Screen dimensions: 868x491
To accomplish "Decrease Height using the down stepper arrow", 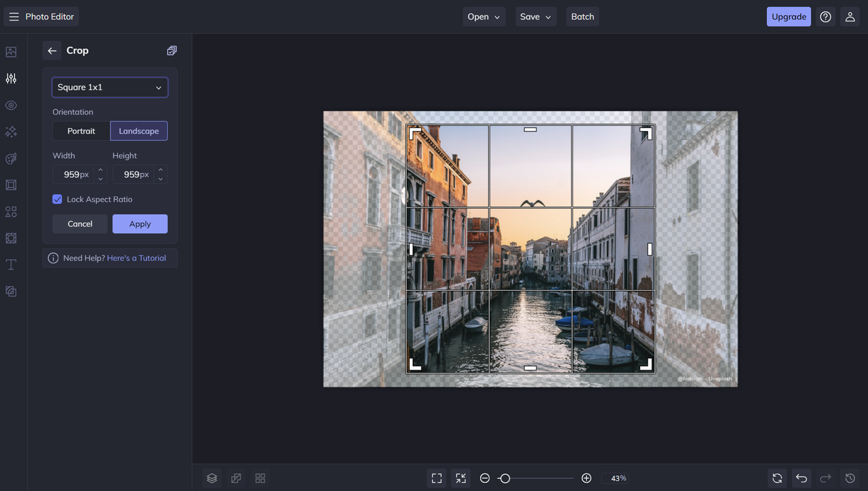I will pyautogui.click(x=160, y=179).
